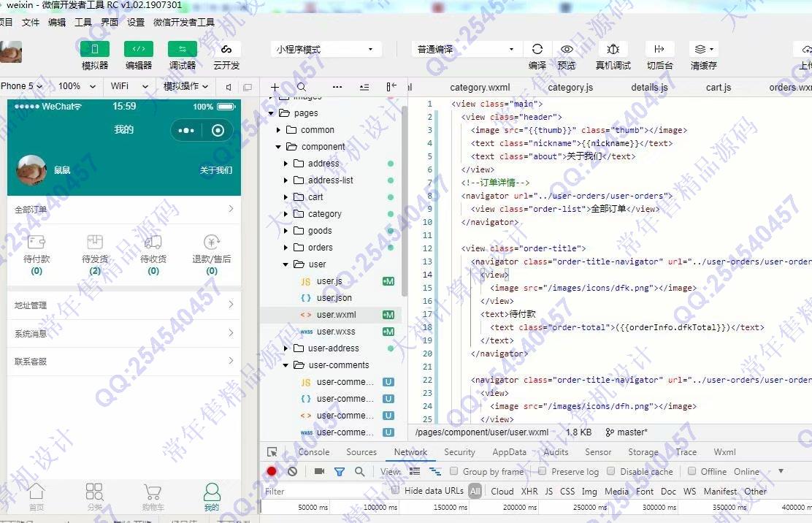Add a new file with plus icon

[275, 87]
